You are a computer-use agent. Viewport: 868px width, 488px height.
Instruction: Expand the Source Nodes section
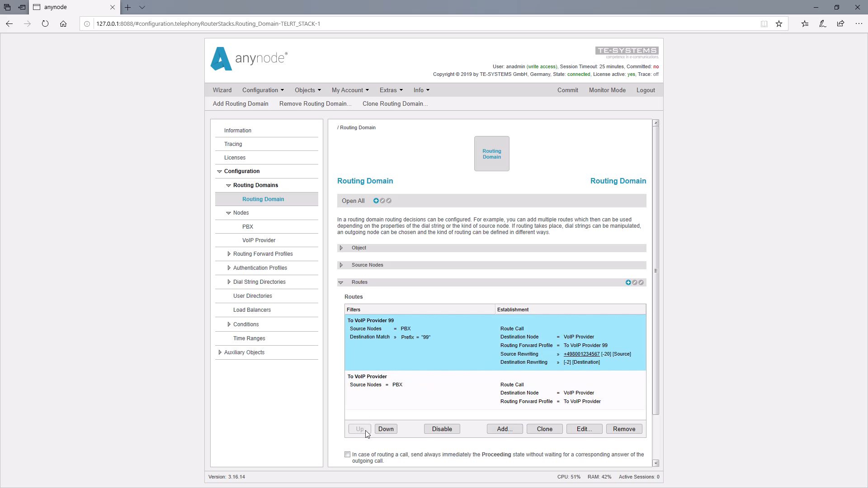(341, 265)
